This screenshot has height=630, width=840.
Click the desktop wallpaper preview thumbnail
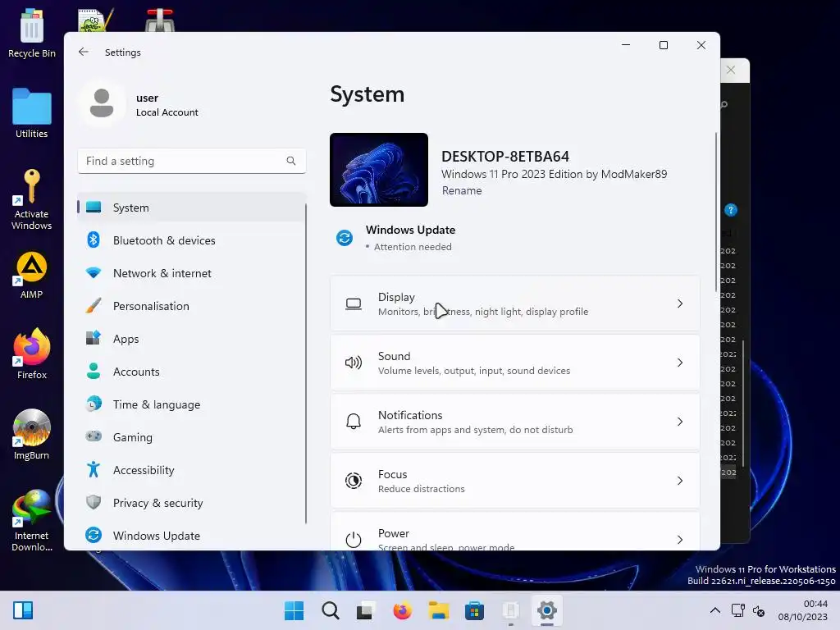[x=379, y=170]
